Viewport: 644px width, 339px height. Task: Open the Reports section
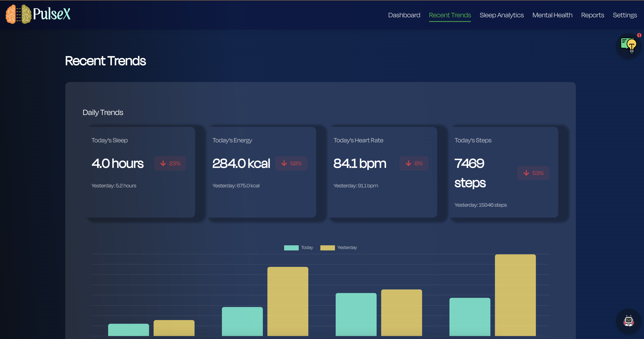(x=593, y=15)
